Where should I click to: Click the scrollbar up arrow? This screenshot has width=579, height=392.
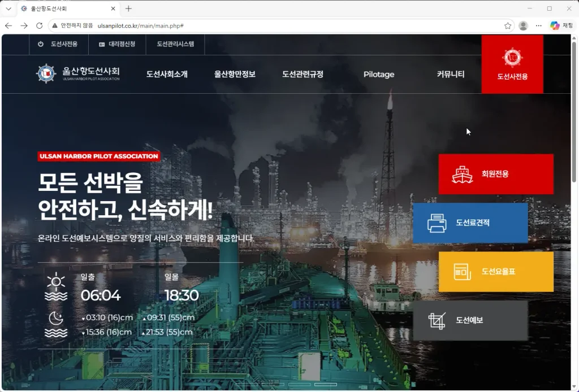coord(574,38)
